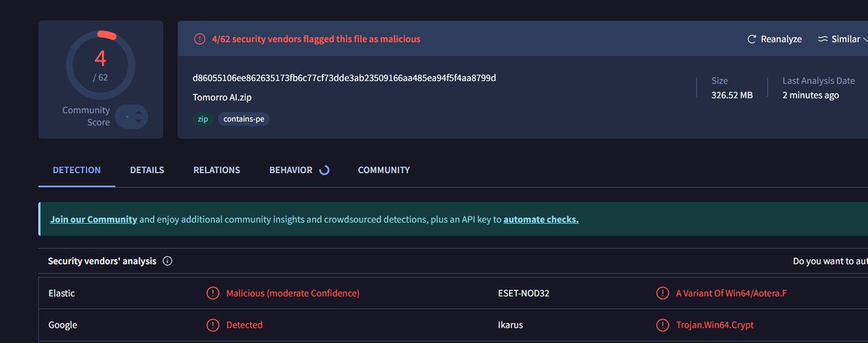The image size is (868, 343).
Task: Click the contains-pe tag
Action: point(244,119)
